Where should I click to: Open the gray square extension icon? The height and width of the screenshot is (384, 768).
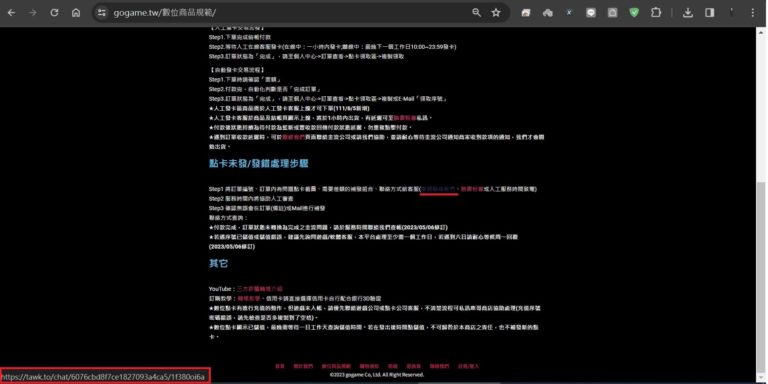(612, 13)
